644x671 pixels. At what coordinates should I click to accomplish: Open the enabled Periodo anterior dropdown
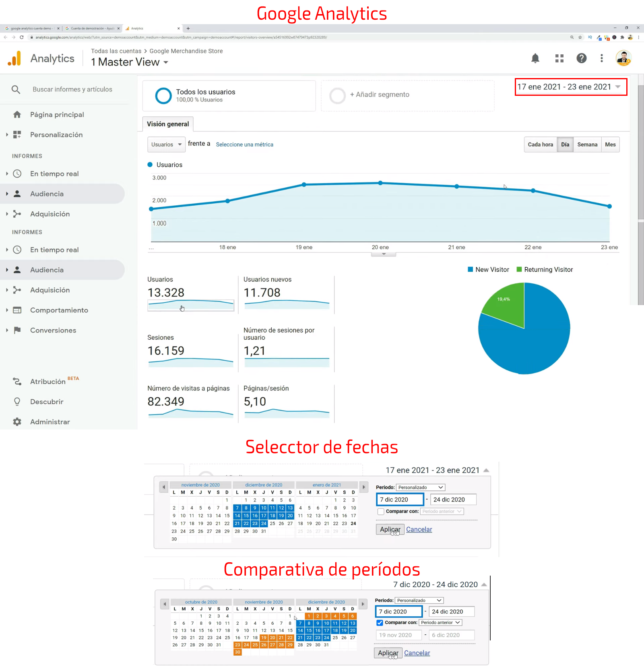pyautogui.click(x=440, y=623)
